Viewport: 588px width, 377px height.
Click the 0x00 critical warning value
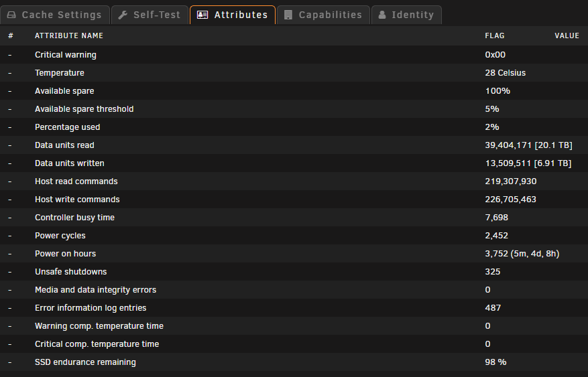pos(495,55)
